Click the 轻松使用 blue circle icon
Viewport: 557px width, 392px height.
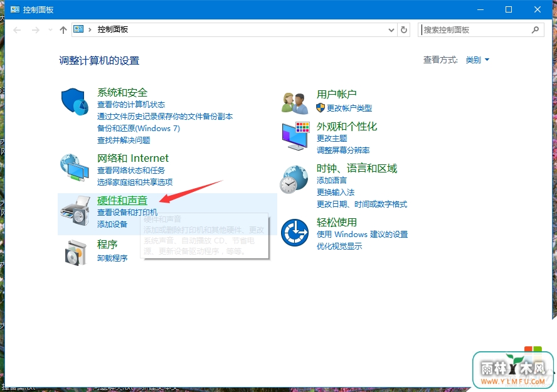295,233
